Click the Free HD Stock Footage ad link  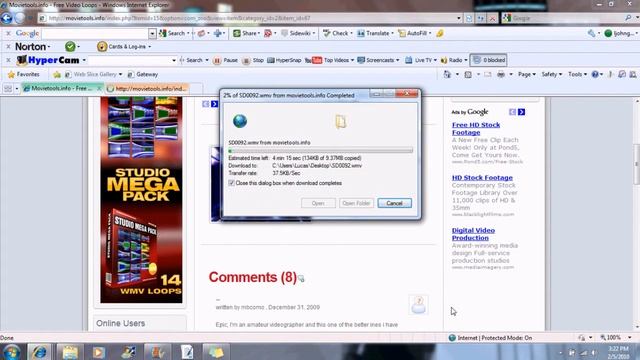coord(476,129)
